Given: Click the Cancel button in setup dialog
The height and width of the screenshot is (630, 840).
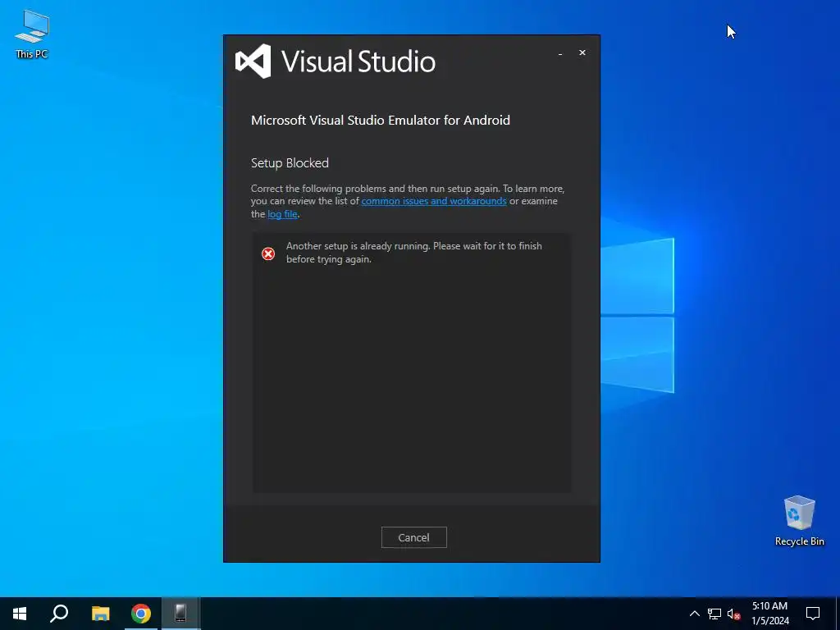Looking at the screenshot, I should click(x=413, y=537).
